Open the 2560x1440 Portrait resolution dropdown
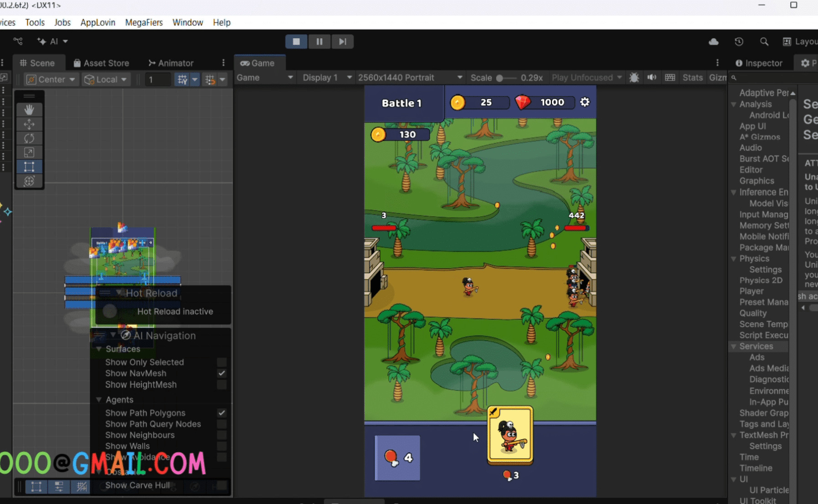Screen dimensions: 818x504 click(x=410, y=77)
